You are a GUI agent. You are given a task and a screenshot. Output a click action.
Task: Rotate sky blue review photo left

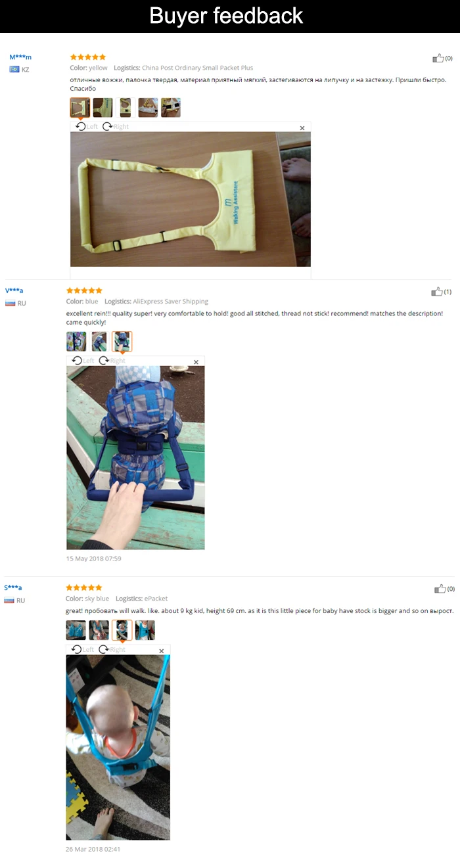pos(83,649)
